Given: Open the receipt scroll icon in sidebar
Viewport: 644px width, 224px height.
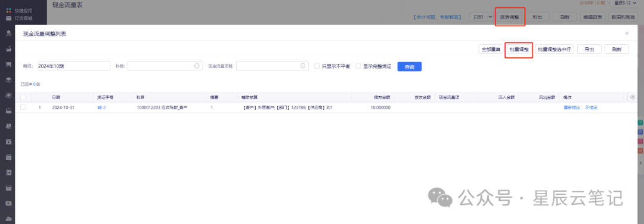Looking at the screenshot, I should (x=8, y=126).
